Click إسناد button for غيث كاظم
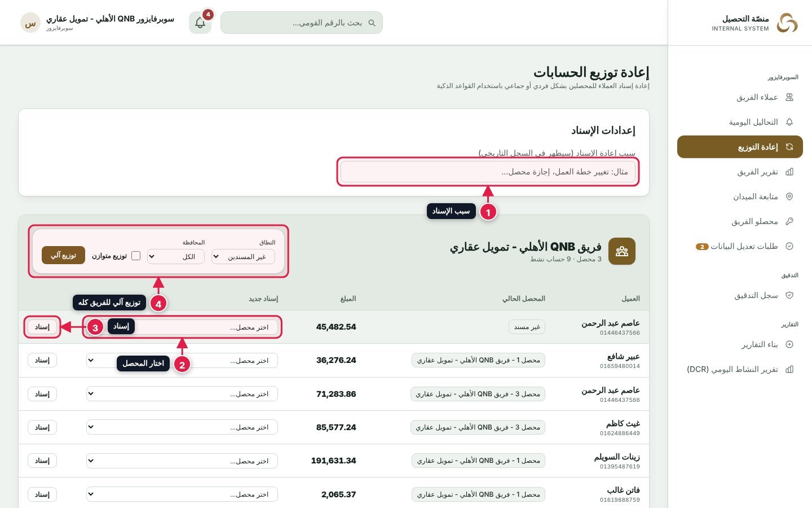Image resolution: width=812 pixels, height=508 pixels. coord(42,427)
